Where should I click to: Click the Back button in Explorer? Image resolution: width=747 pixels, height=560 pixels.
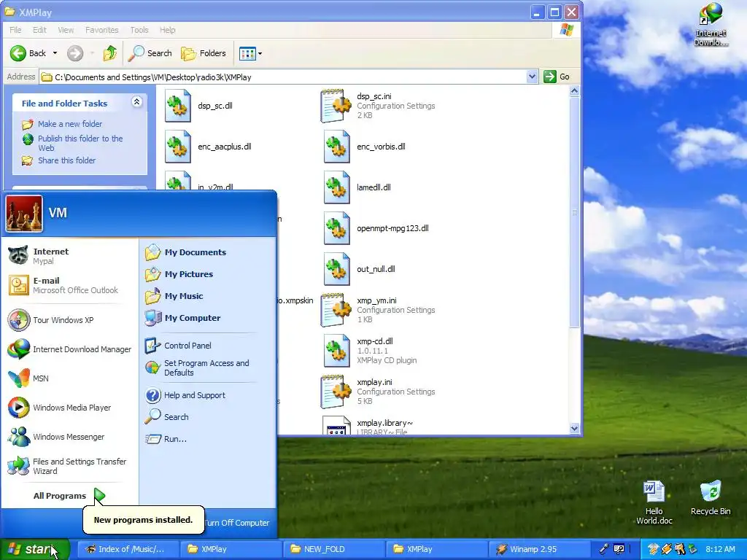point(28,53)
